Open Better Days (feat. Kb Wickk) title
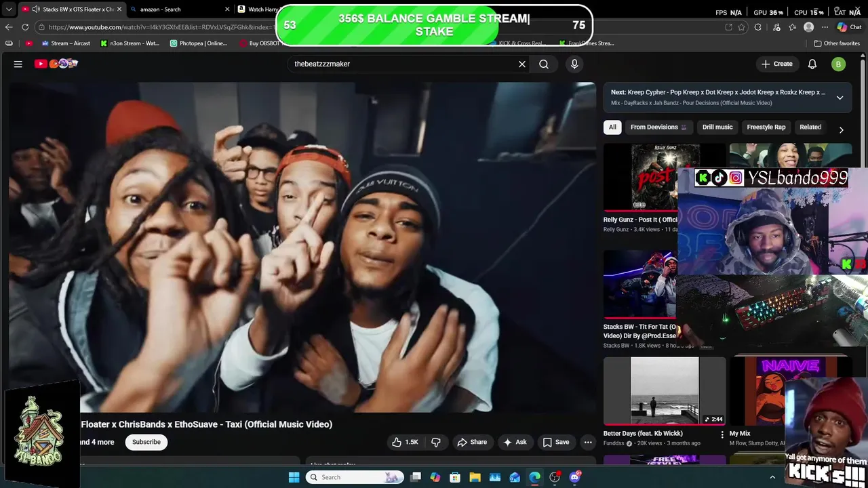This screenshot has height=488, width=868. pyautogui.click(x=643, y=434)
